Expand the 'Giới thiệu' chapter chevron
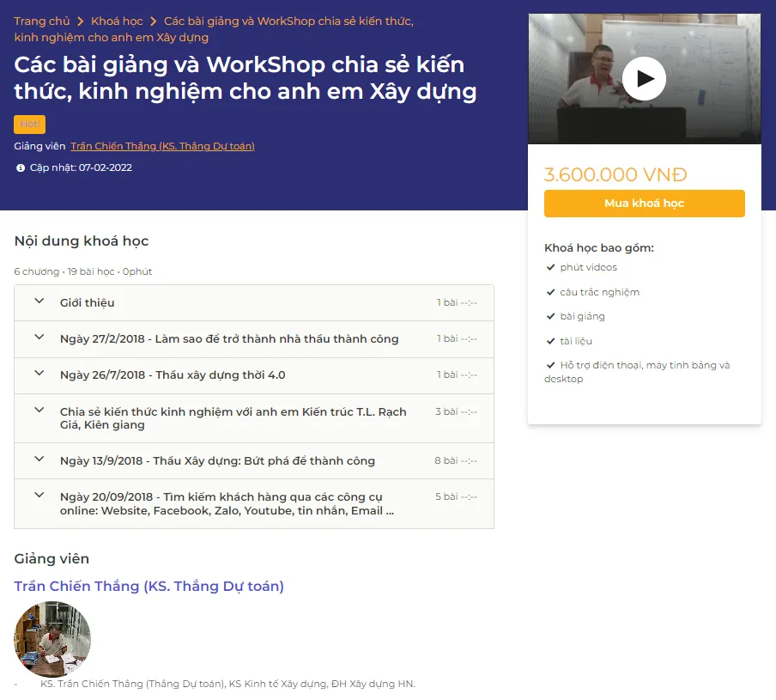The image size is (776, 700). click(39, 301)
